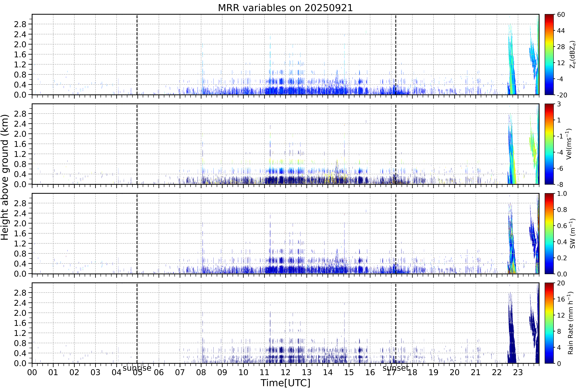Screen dimensions: 580x392
Task: Click the sunrise dashed line in the Ze panel
Action: pyautogui.click(x=137, y=55)
